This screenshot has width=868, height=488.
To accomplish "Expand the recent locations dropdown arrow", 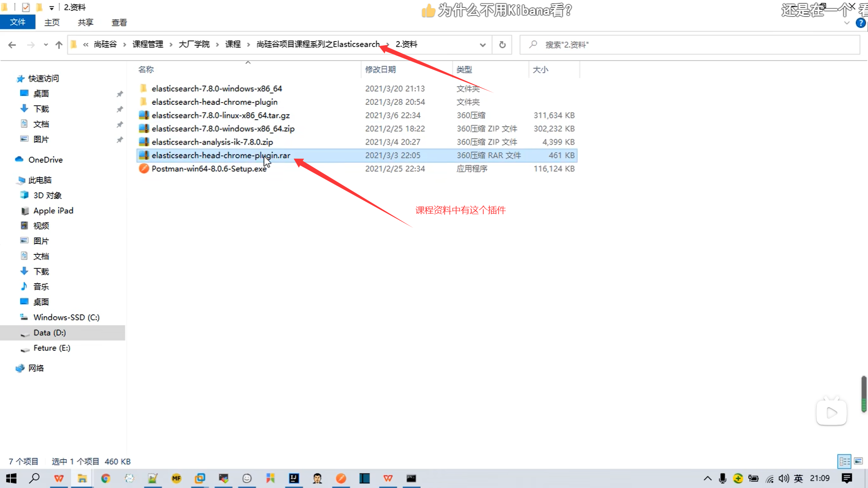I will [46, 45].
